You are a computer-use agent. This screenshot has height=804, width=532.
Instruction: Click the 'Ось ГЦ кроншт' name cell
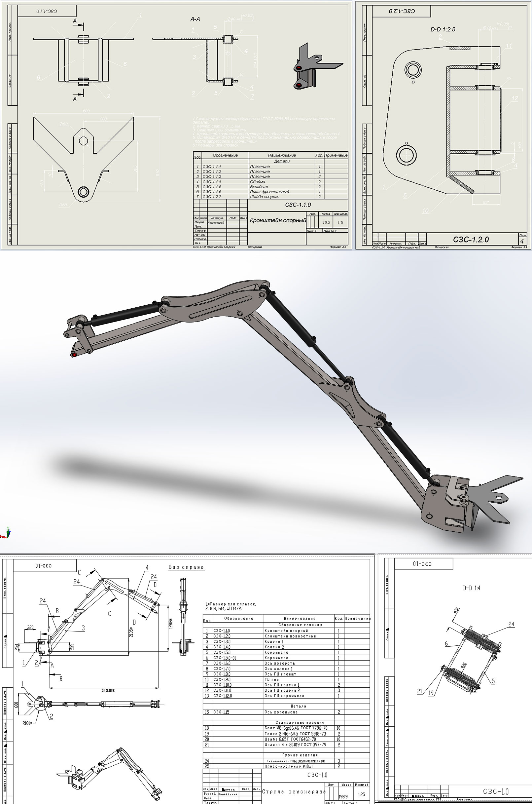click(299, 674)
